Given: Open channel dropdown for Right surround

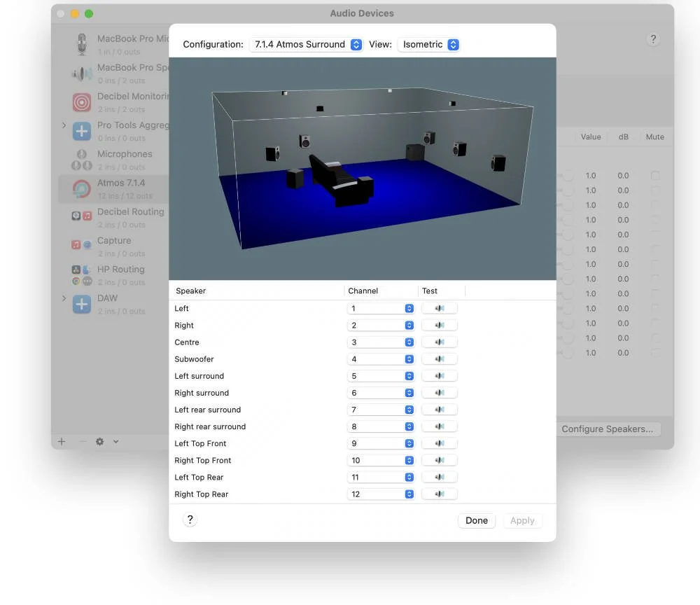Looking at the screenshot, I should click(381, 393).
